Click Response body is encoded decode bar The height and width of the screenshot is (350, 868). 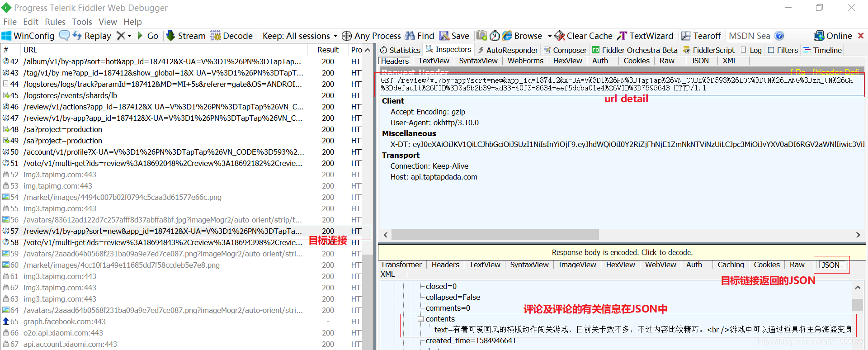tap(622, 252)
